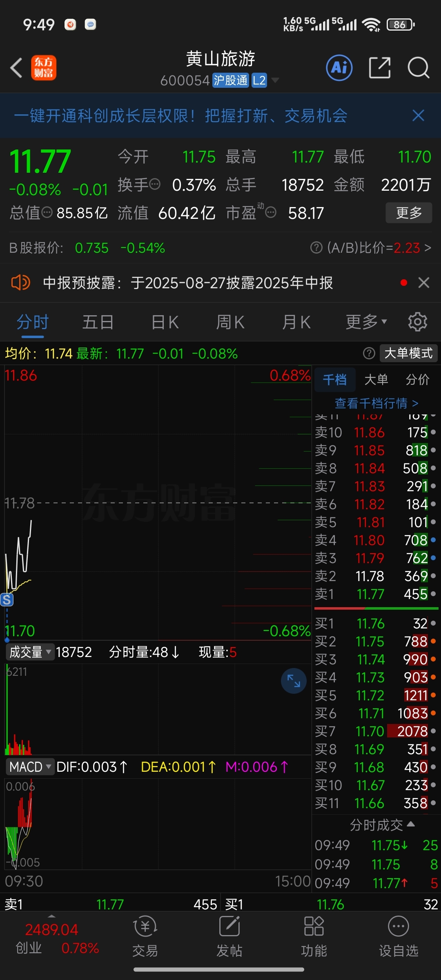Open 查看千档行情 link
This screenshot has width=441, height=980.
pos(376,403)
